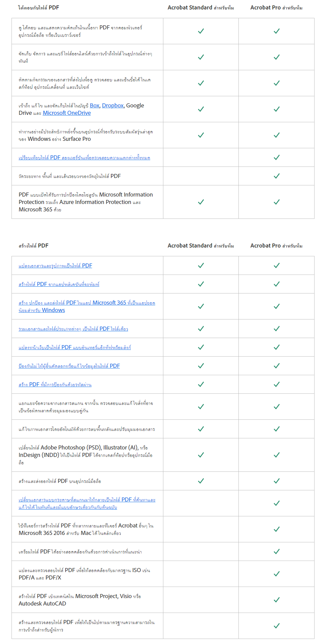
Task: Click the ป้องกันไม่ให้ผู้อื่นคัดลอก PDF link
Action: click(69, 366)
